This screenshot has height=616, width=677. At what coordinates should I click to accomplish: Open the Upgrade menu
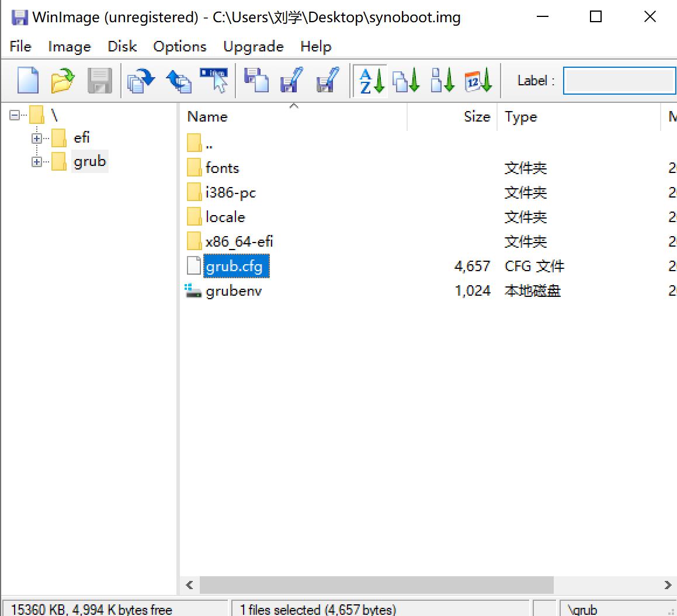[254, 46]
